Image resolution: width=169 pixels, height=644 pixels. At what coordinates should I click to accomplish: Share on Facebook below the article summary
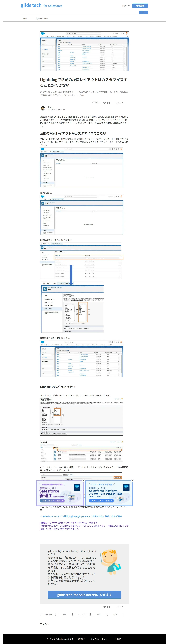pyautogui.click(x=108, y=103)
